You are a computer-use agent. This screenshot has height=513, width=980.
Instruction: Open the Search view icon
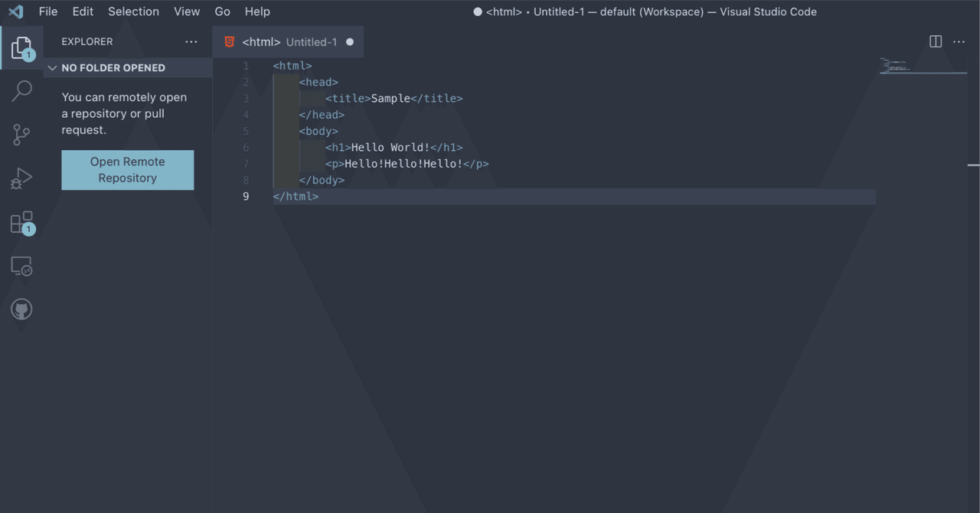pyautogui.click(x=21, y=91)
